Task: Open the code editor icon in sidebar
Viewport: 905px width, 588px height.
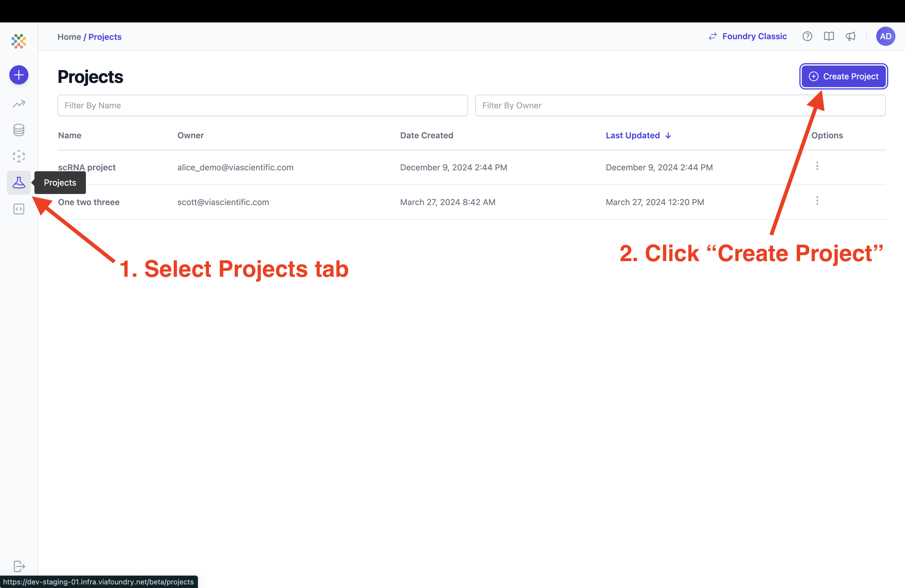Action: click(19, 208)
